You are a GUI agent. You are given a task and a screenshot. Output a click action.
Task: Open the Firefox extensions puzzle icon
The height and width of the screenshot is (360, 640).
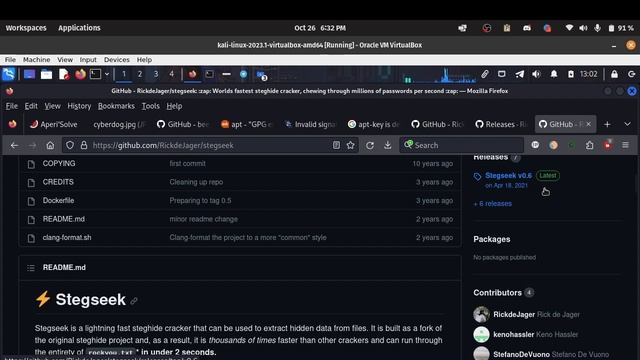click(589, 145)
